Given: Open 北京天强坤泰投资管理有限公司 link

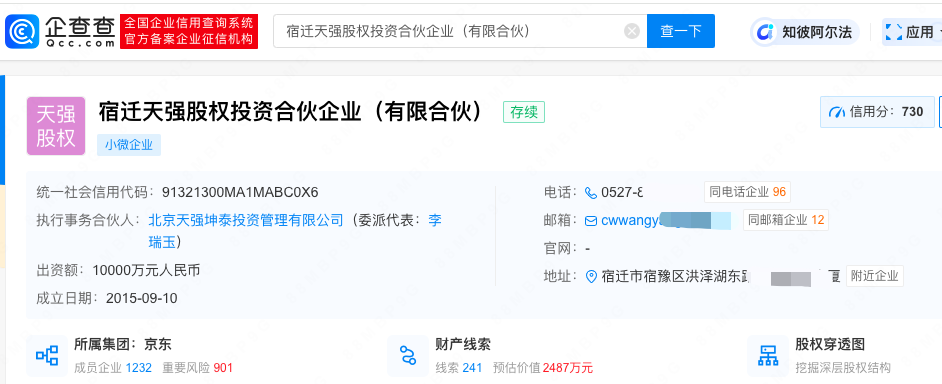Looking at the screenshot, I should 246,220.
